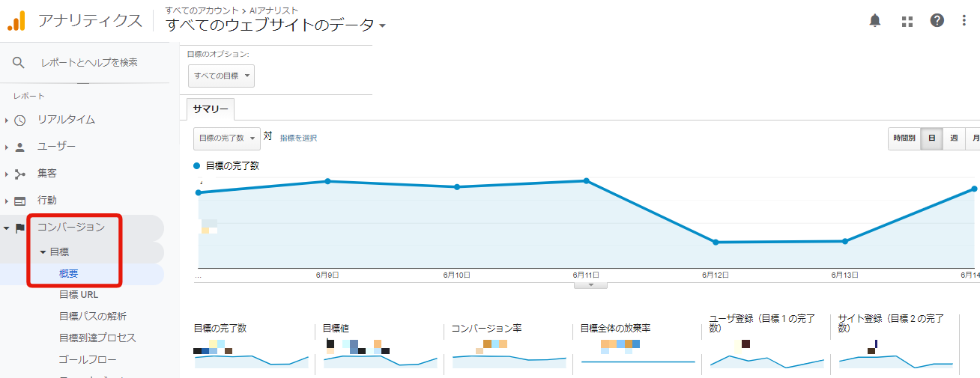The width and height of the screenshot is (980, 378).
Task: Select the 時間別 graph interval
Action: 904,138
